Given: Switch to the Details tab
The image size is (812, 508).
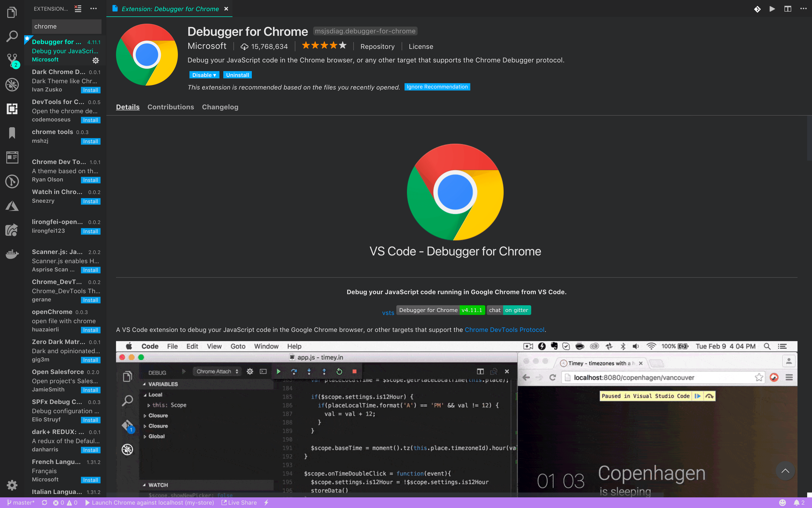Looking at the screenshot, I should (128, 107).
